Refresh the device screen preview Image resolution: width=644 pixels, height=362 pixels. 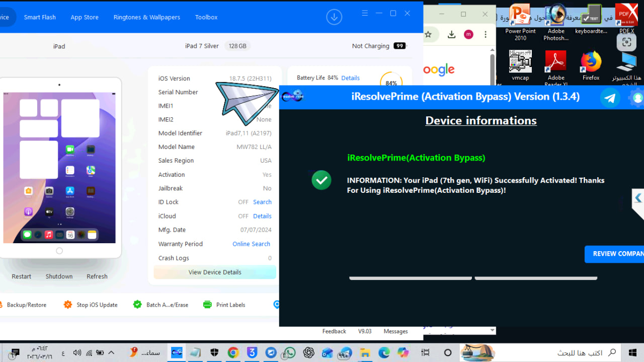[x=97, y=276]
